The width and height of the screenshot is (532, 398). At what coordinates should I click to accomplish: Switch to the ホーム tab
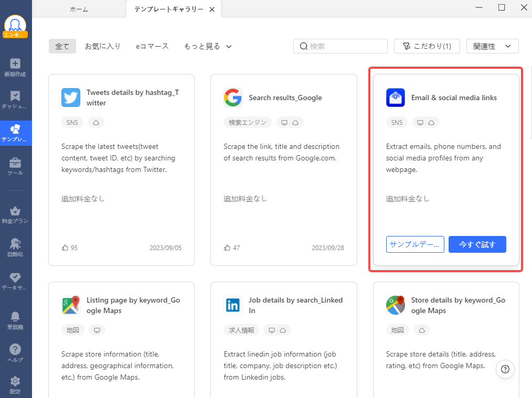pyautogui.click(x=79, y=9)
